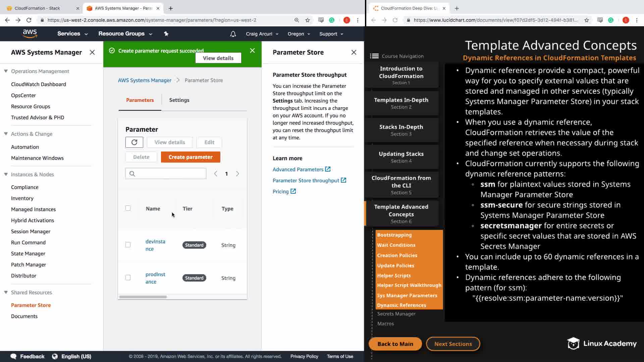Open Secrets Manager lesson in course navigation

[x=396, y=314]
